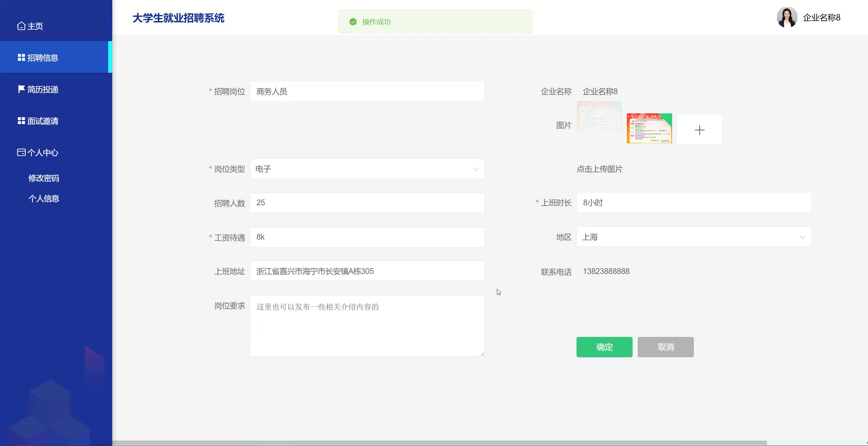Click the flag icon beside 简历投递

(x=21, y=89)
